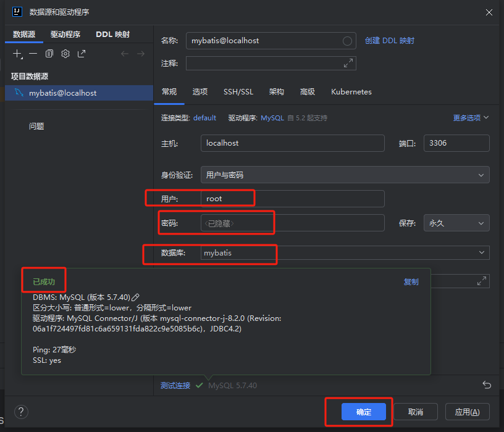Image resolution: width=504 pixels, height=432 pixels.
Task: Click the 确定 button
Action: tap(364, 412)
